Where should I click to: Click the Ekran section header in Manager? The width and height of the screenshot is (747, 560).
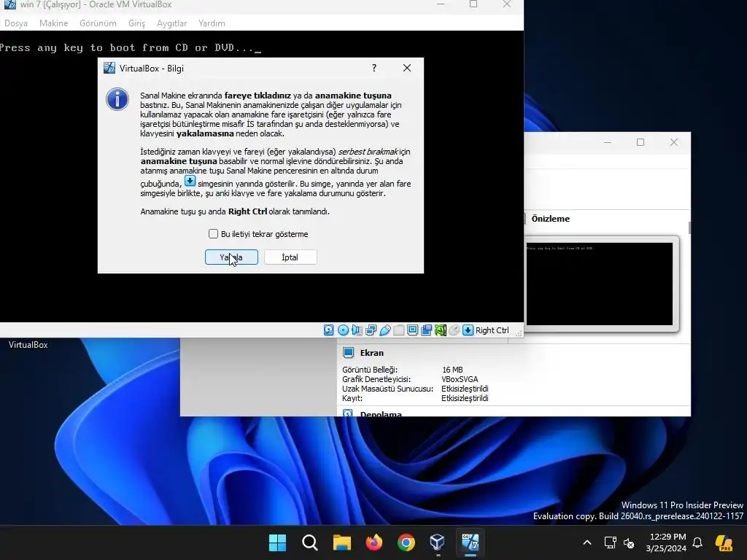click(371, 353)
